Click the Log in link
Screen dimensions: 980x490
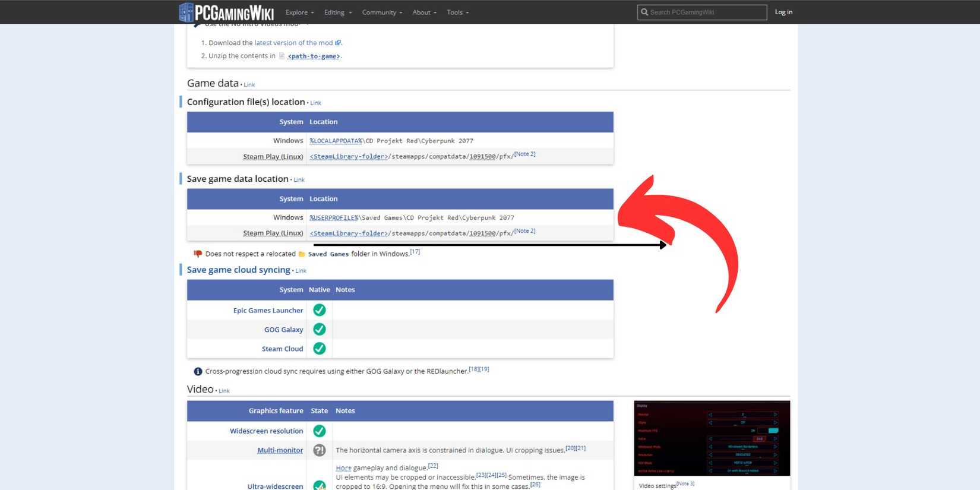click(x=783, y=12)
